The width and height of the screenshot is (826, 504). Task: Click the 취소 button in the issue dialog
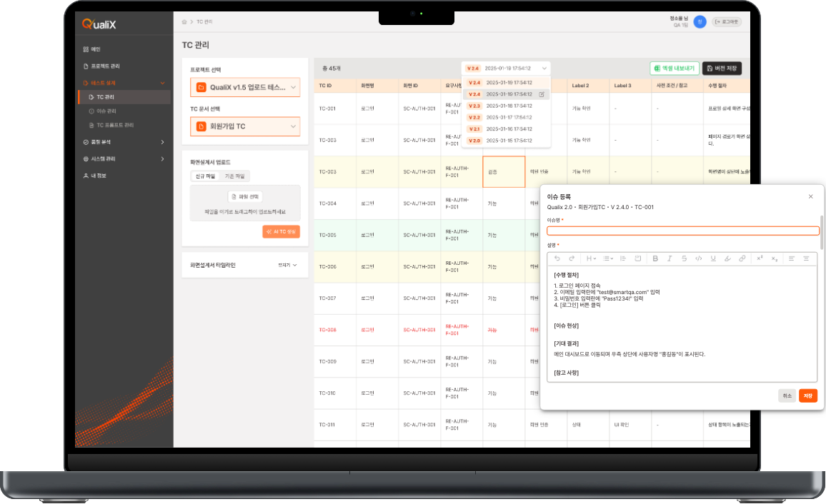787,395
